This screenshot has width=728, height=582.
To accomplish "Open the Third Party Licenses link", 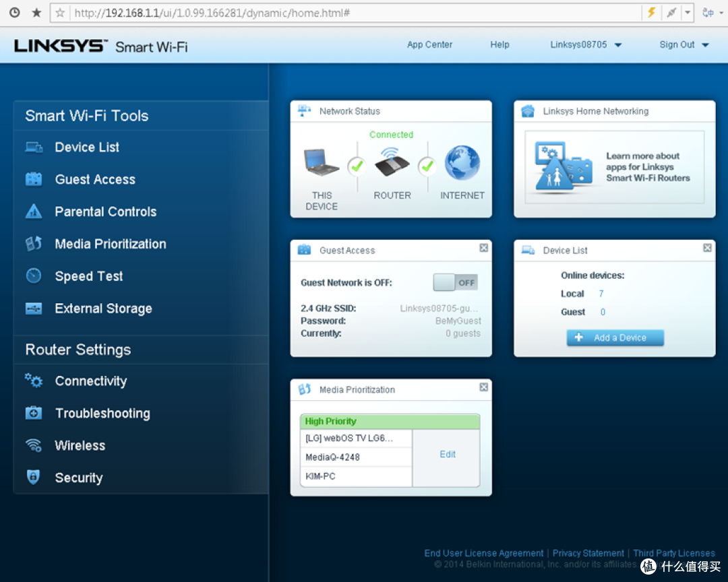I will pos(673,553).
